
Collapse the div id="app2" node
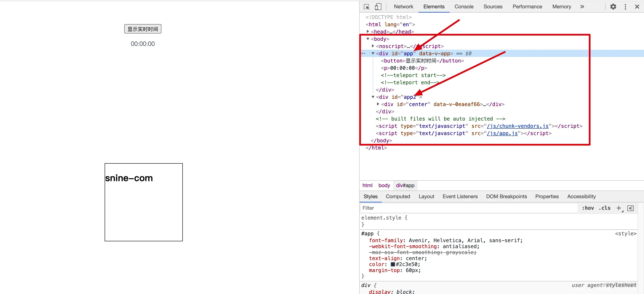pos(373,97)
